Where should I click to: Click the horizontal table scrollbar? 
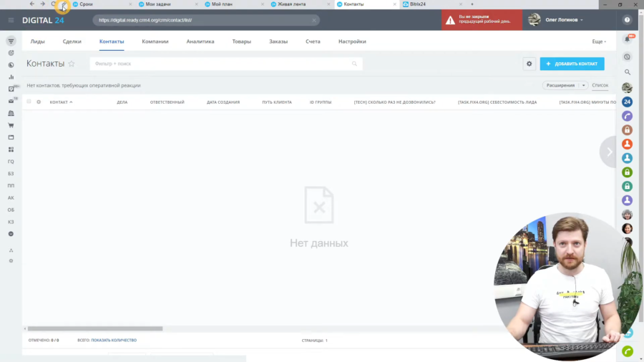point(95,328)
